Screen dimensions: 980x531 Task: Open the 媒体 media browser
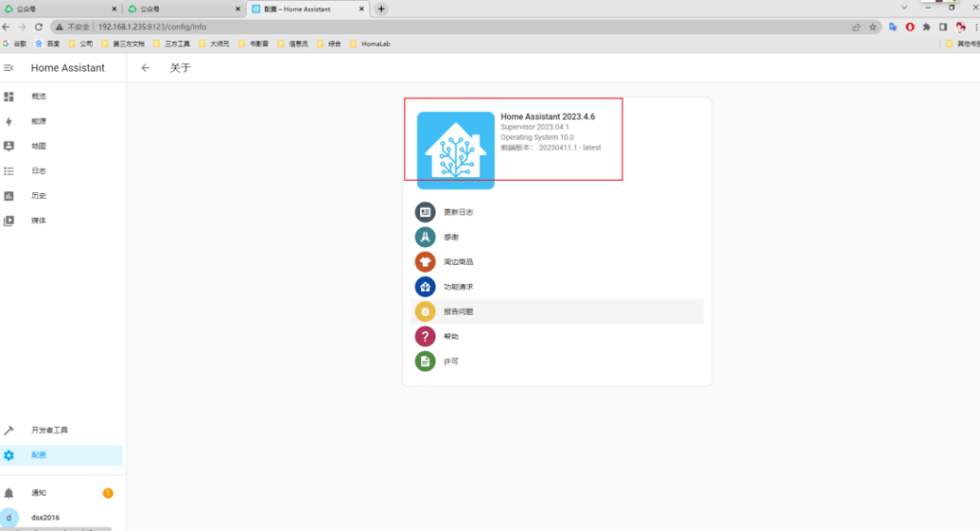click(x=61, y=220)
